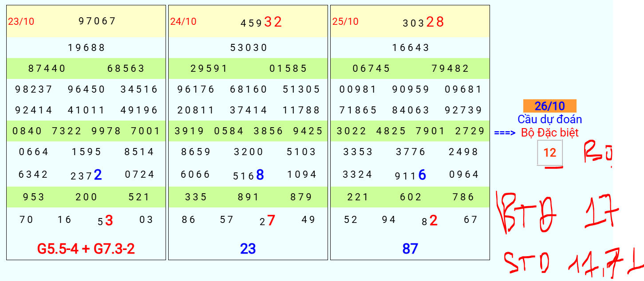Select the number 2372 in 23/10 table
644x281 pixels.
pos(87,175)
